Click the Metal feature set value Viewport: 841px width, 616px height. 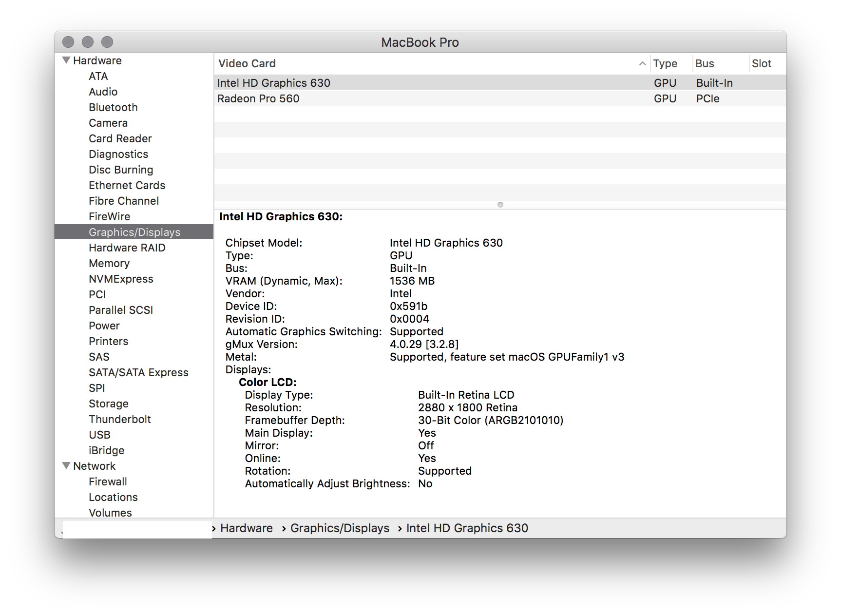click(507, 357)
